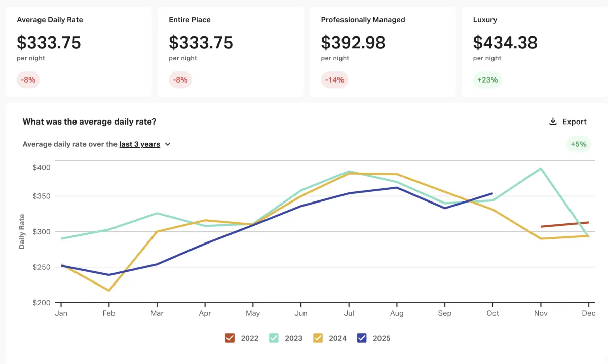Toggle the 2022 series checkbox
The width and height of the screenshot is (608, 364).
click(x=230, y=338)
